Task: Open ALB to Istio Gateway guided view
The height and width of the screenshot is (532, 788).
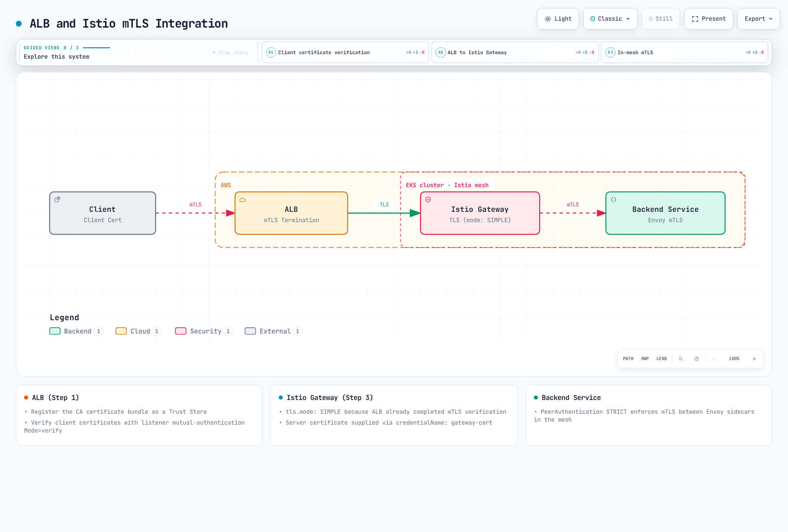Action: pyautogui.click(x=515, y=52)
